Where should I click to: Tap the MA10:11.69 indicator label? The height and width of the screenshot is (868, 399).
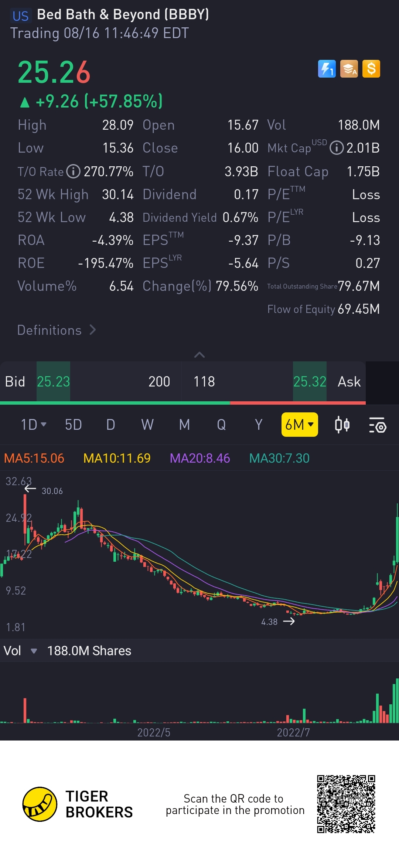(x=117, y=458)
